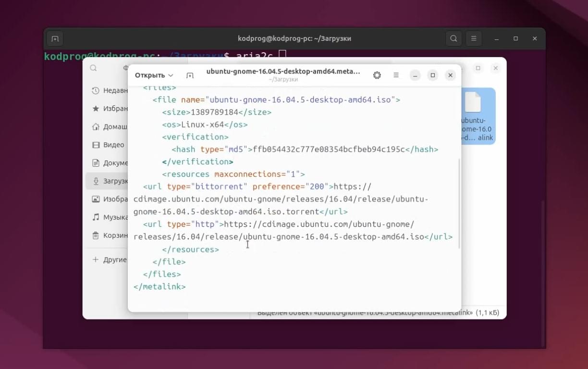Add a new tab in the text editor
Screen dimensions: 588x369
(190, 75)
